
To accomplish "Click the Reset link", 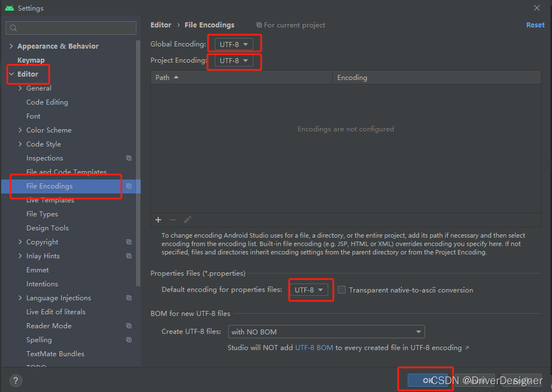I will coord(535,25).
